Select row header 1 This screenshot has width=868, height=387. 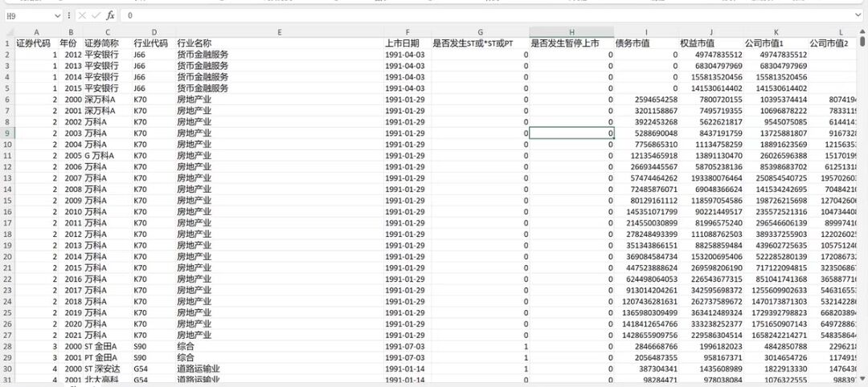coord(6,43)
